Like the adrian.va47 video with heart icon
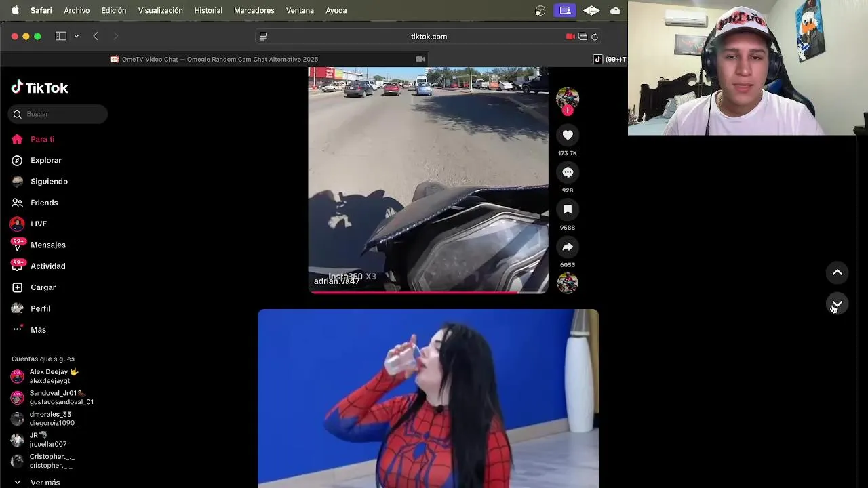 coord(568,135)
